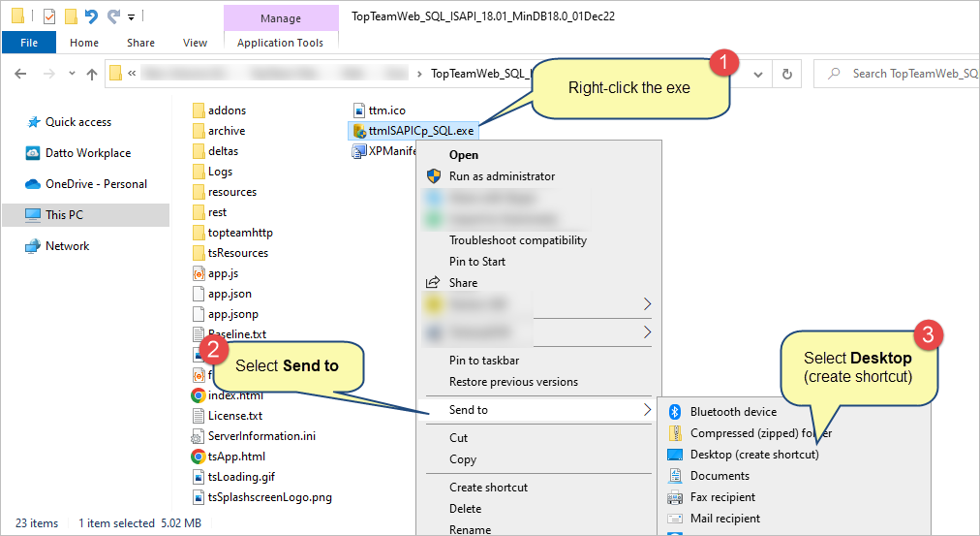Select the Logs folder icon
980x536 pixels.
pos(199,172)
